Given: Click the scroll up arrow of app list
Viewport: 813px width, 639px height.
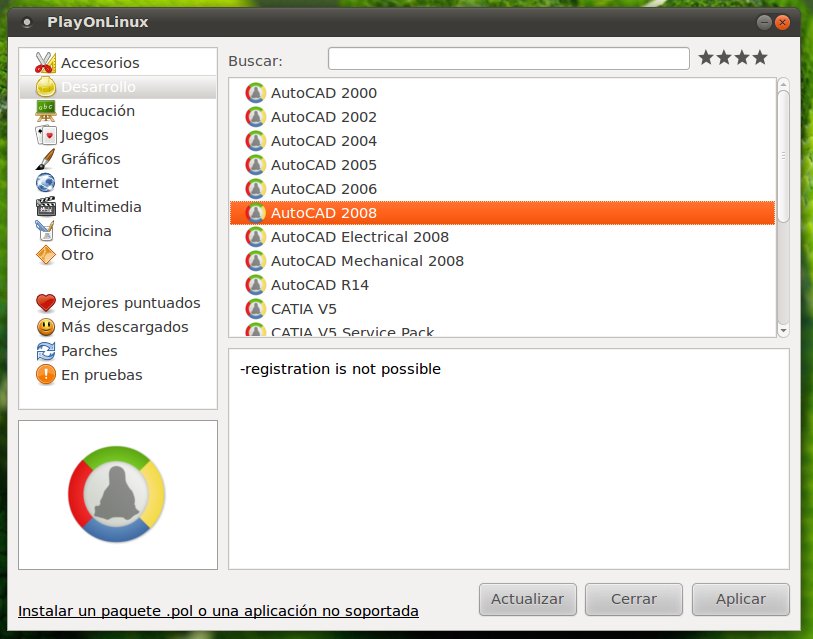Looking at the screenshot, I should click(783, 85).
